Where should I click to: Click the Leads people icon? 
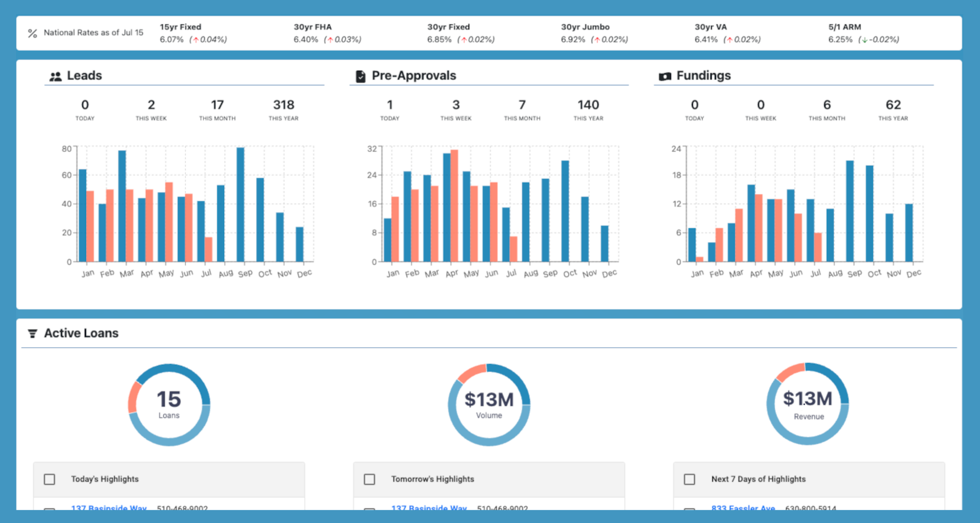pos(56,76)
